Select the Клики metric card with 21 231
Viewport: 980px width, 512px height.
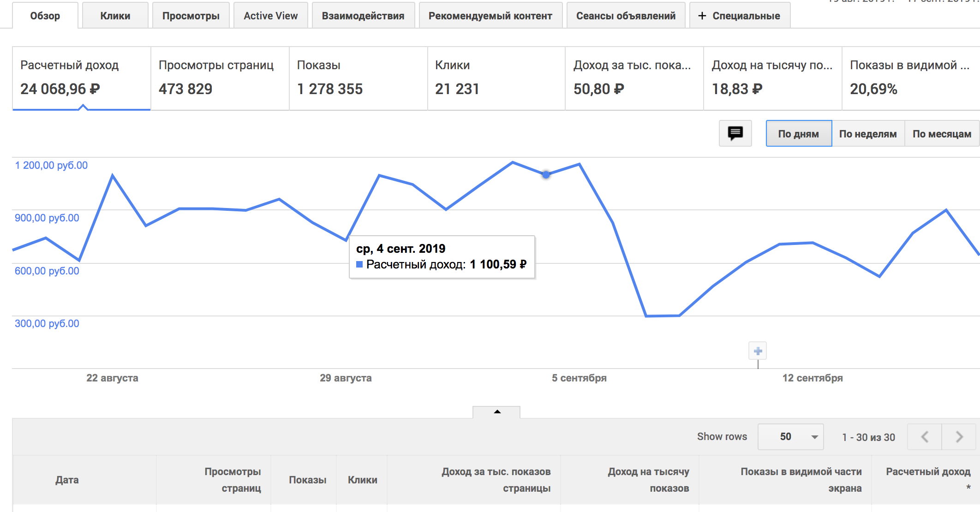coord(496,77)
